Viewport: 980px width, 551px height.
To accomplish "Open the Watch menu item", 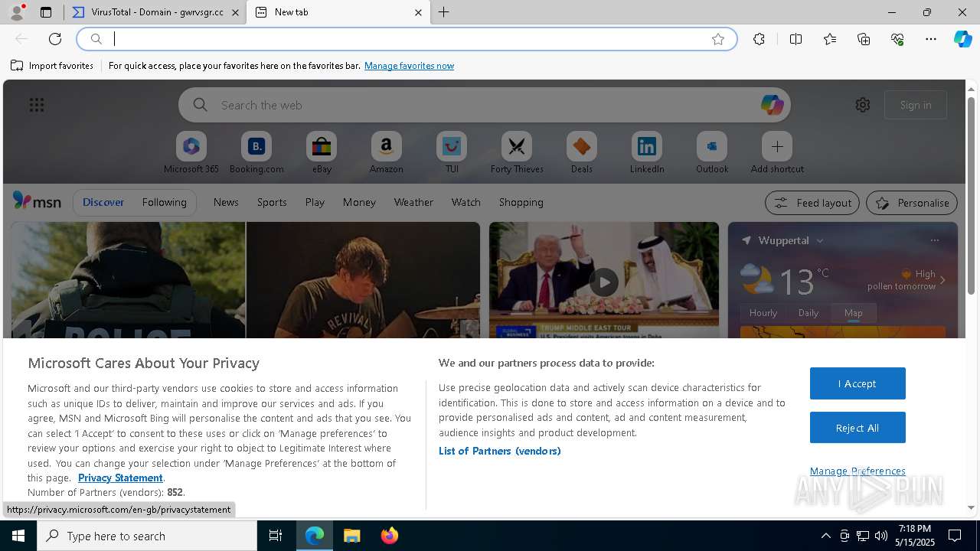I will pyautogui.click(x=465, y=202).
